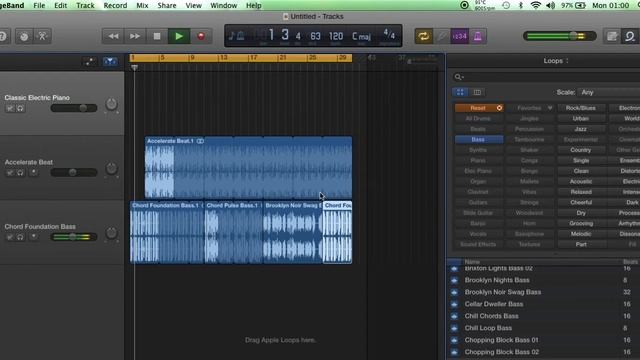
Task: Open the Tuner fork button
Action: [441, 36]
